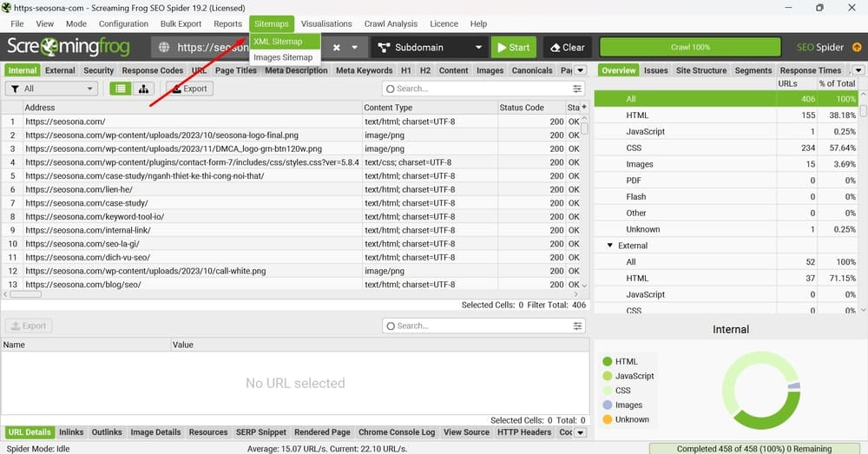Switch to list view icon
Screen dimensions: 868x454
click(x=121, y=89)
